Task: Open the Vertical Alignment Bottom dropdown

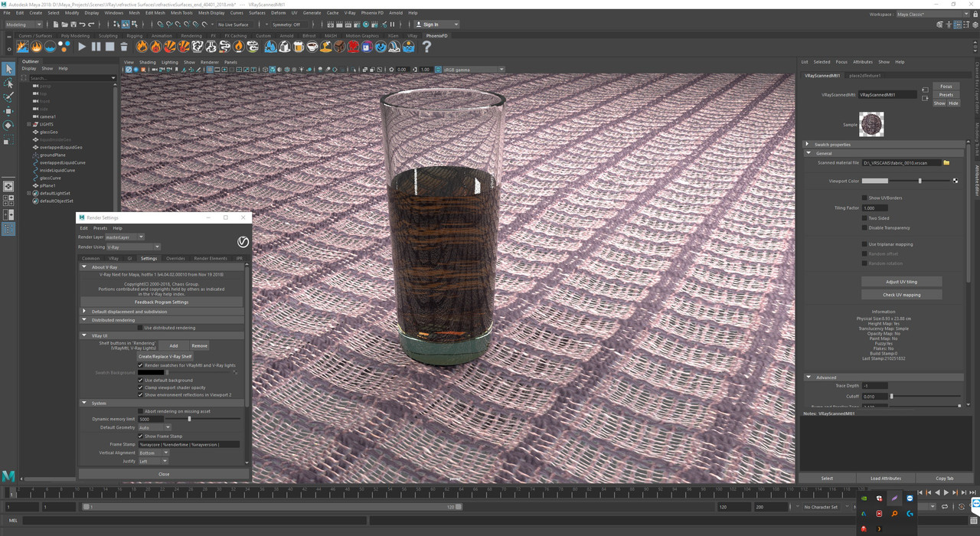Action: [x=153, y=453]
